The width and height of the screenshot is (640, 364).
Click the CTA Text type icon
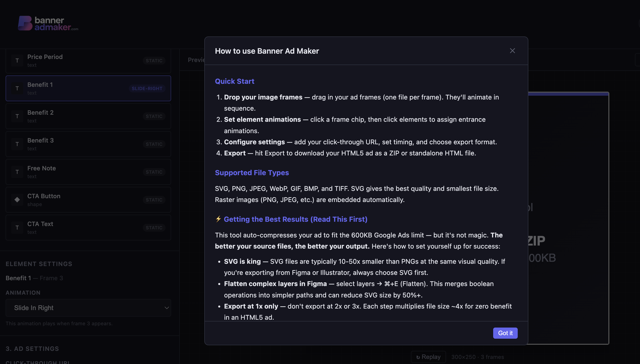point(17,228)
